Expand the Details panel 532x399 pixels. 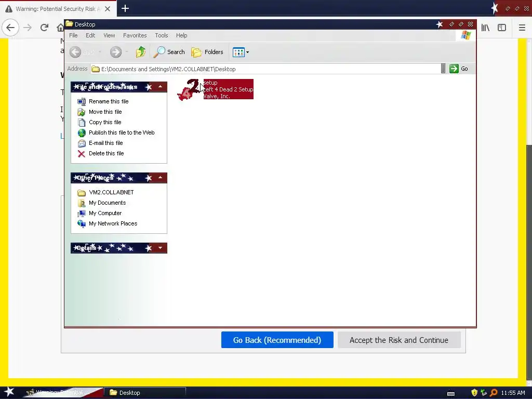(x=160, y=248)
